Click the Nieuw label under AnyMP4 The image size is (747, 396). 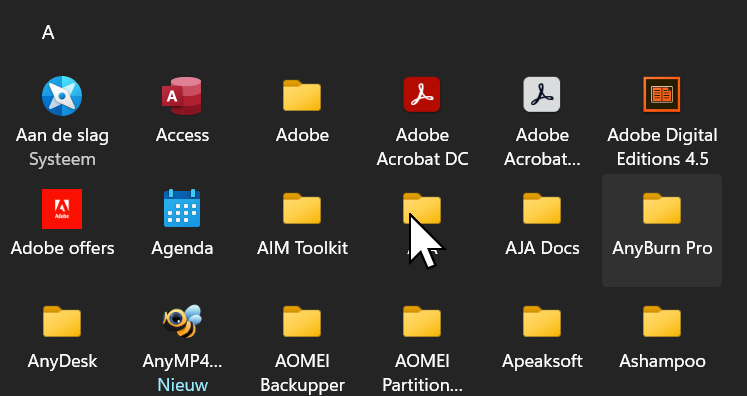coord(182,385)
